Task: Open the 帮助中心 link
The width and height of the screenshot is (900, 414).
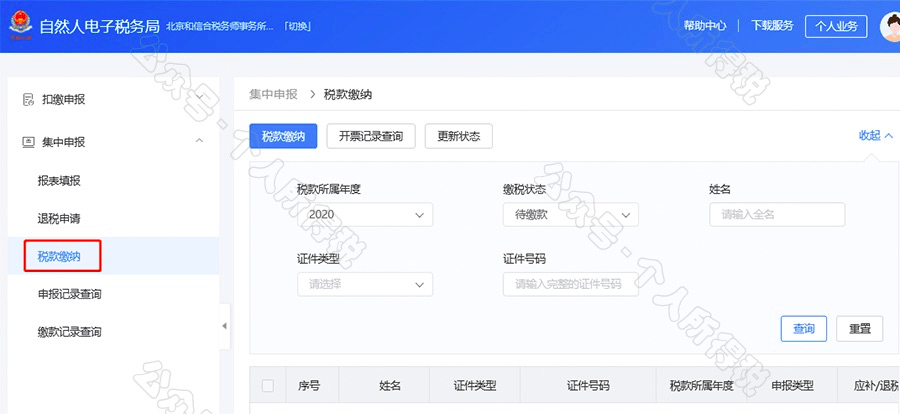Action: click(704, 26)
